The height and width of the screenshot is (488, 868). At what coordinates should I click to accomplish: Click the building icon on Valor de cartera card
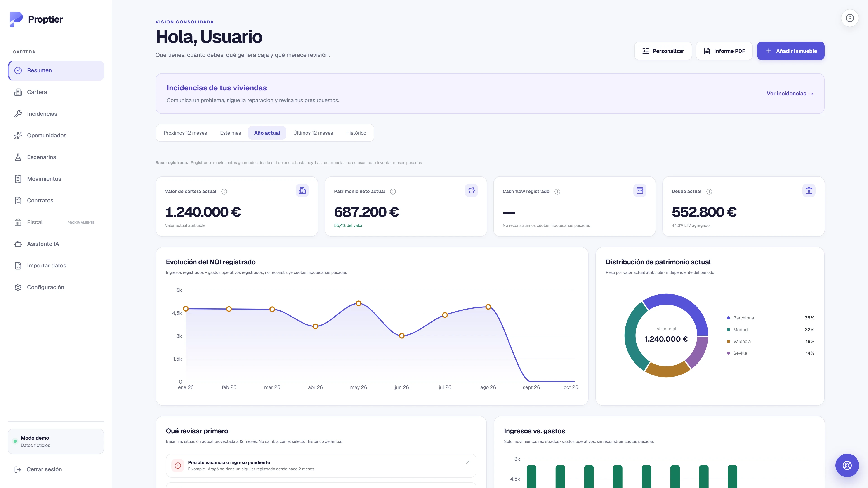pos(302,190)
